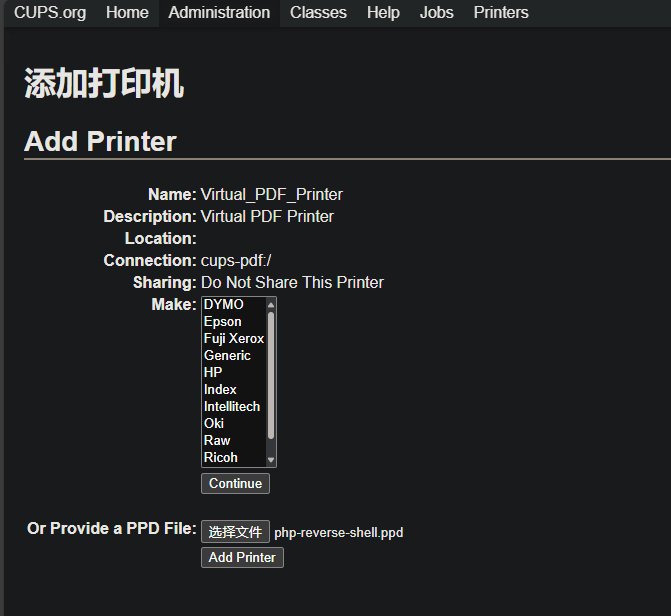Switch to the Administration tab
The height and width of the screenshot is (616, 671).
[219, 13]
